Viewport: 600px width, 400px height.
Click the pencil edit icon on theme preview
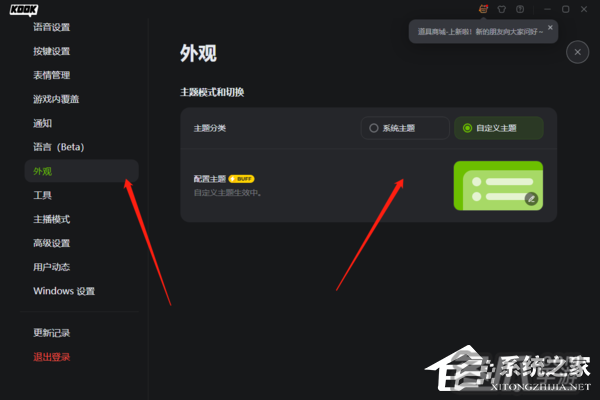(x=531, y=199)
